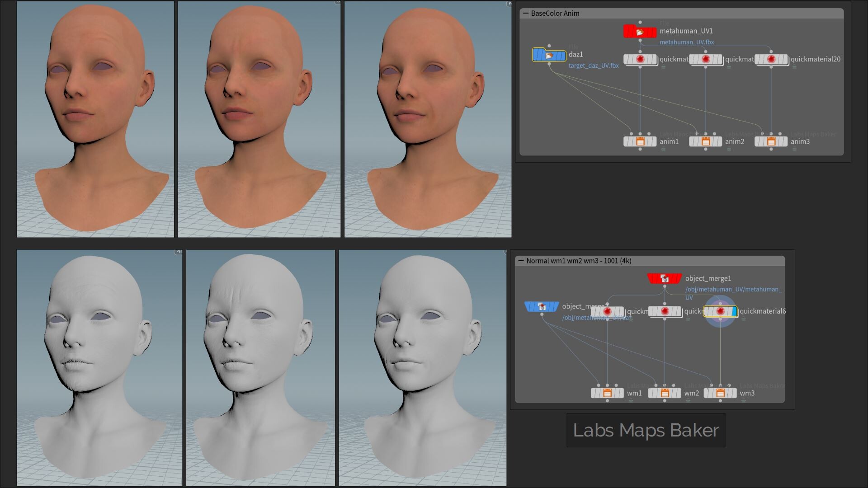Click the red metahuman_UV1 File node icon

point(640,32)
